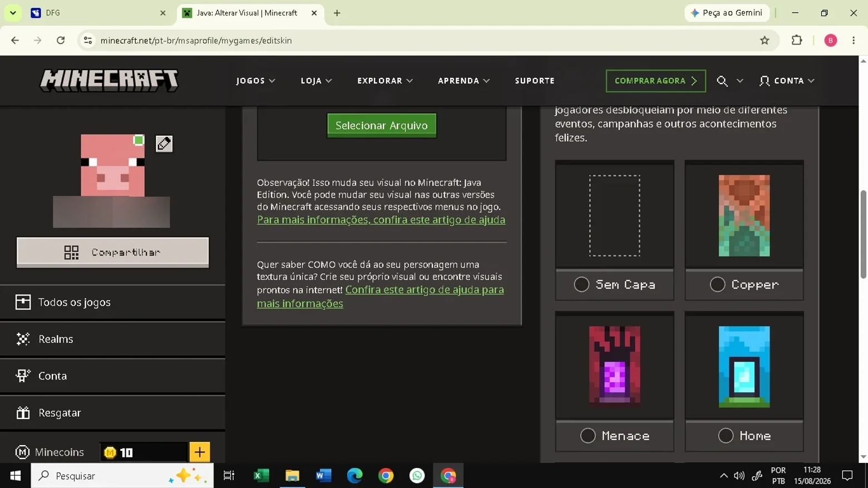
Task: Expand the Explorar dropdown menu
Action: tap(385, 81)
